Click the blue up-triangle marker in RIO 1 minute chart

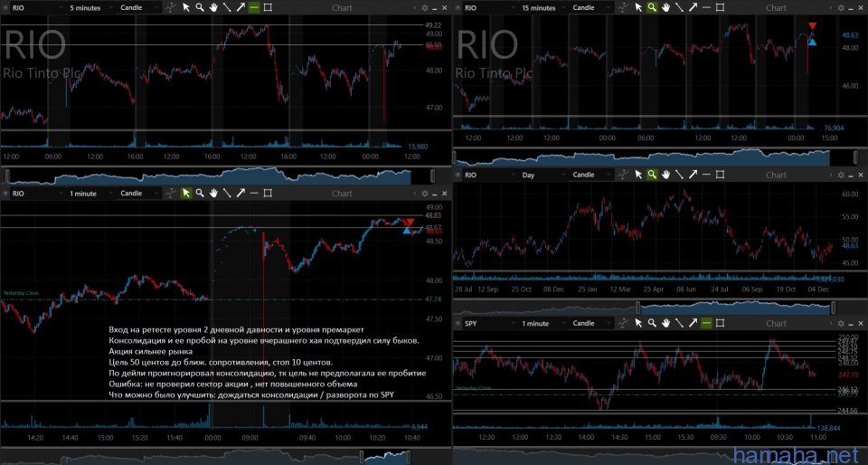point(407,231)
